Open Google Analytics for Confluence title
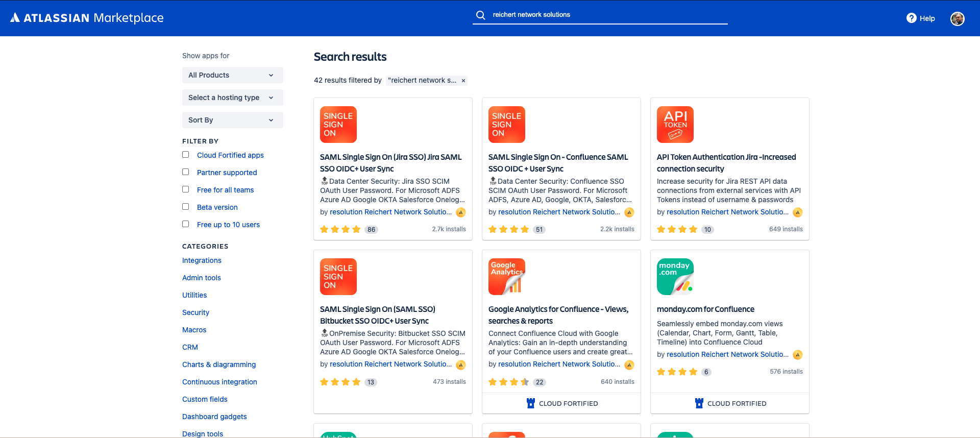 point(558,315)
